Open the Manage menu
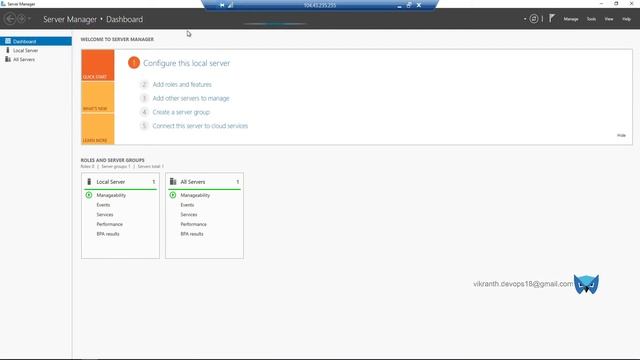 (x=571, y=19)
